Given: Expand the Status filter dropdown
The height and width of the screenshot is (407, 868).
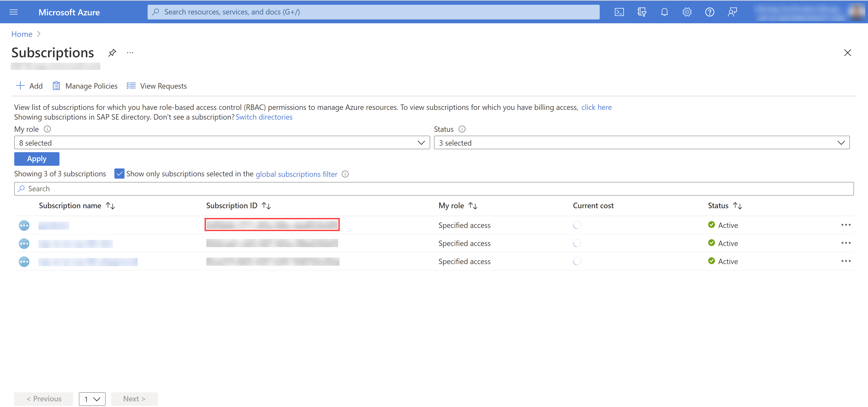Looking at the screenshot, I should coord(642,143).
